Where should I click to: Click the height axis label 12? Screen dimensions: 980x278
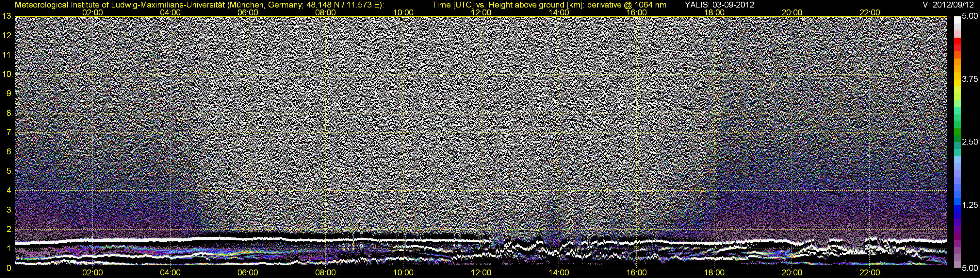pos(8,36)
